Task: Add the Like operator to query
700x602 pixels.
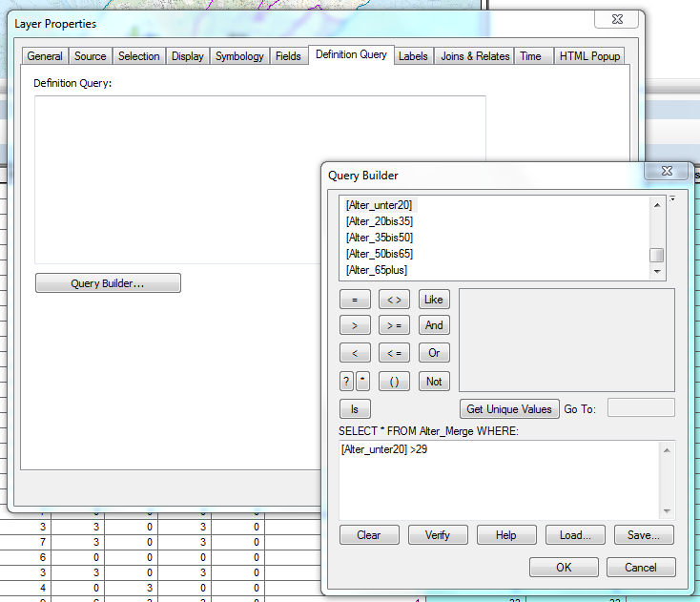Action: pyautogui.click(x=434, y=300)
